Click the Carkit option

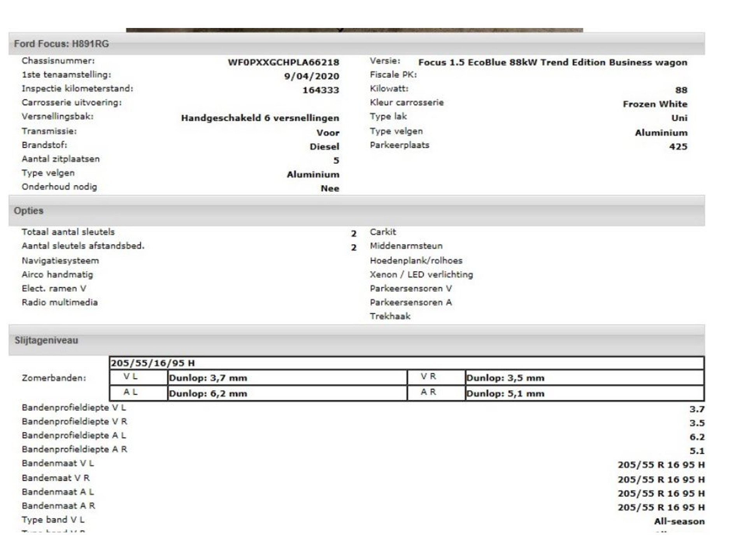383,232
